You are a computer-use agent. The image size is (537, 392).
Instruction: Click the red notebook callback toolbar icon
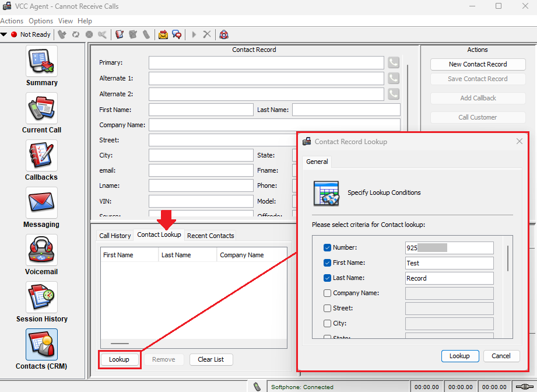(120, 34)
